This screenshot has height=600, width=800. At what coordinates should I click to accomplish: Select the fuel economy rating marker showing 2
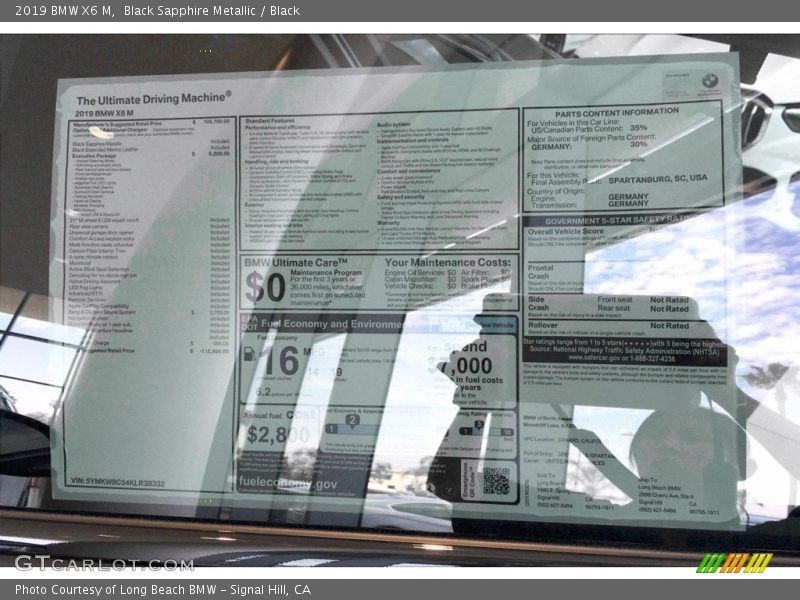tap(352, 420)
